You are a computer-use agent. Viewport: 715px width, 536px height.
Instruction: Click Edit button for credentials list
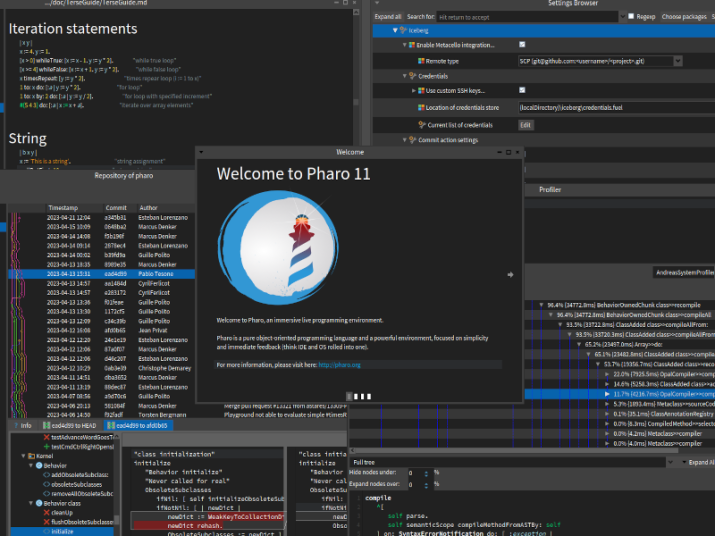point(525,125)
